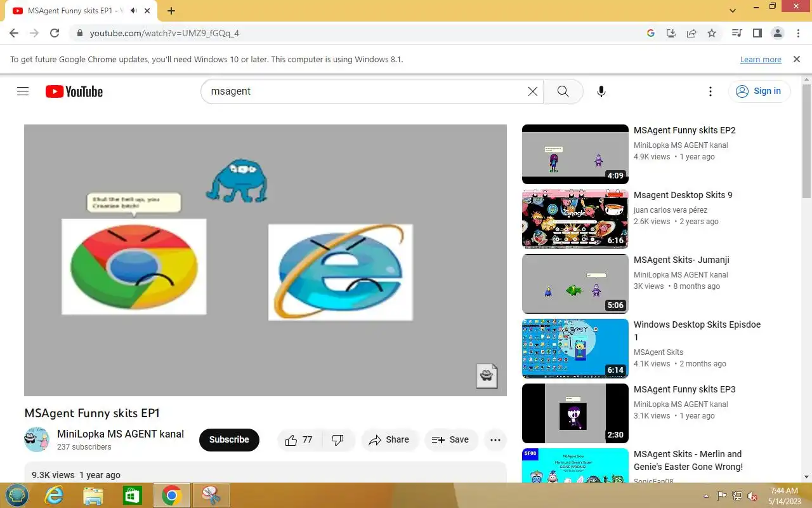The image size is (812, 508).
Task: Dislike the video with thumbs down
Action: pos(338,439)
